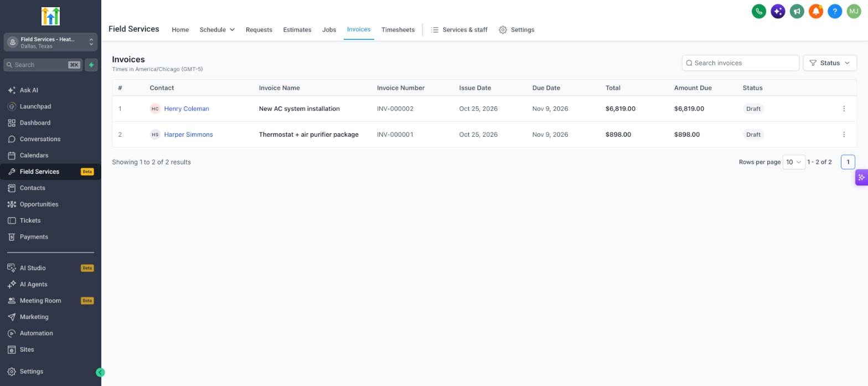
Task: Open the Status filter dropdown
Action: point(830,63)
